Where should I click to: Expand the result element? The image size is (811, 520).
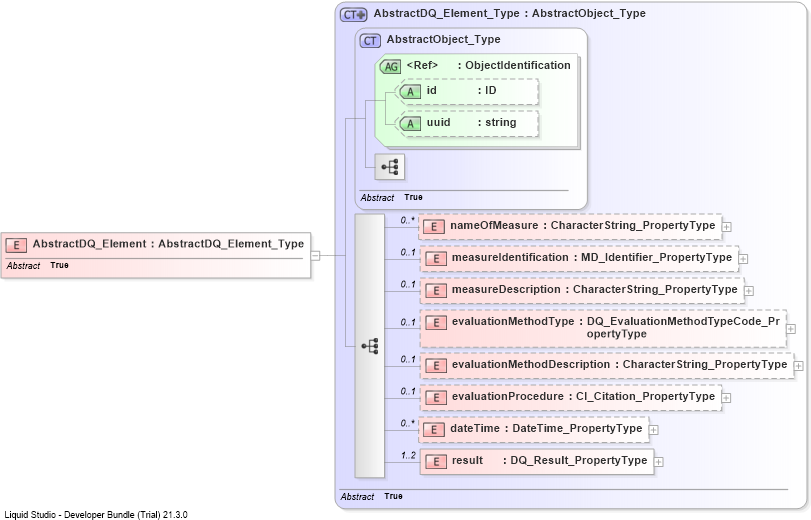(659, 462)
